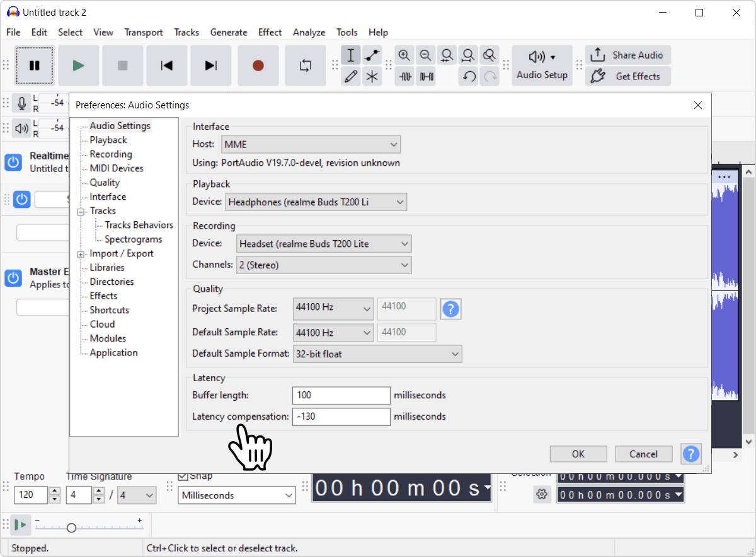Collapse the Tracks tree node

click(x=81, y=212)
